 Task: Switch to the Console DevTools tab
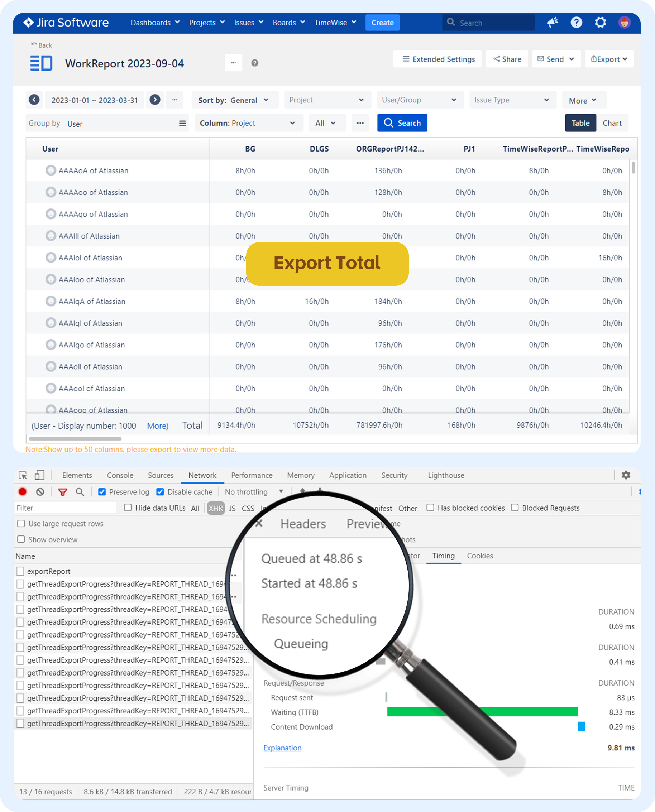click(120, 475)
